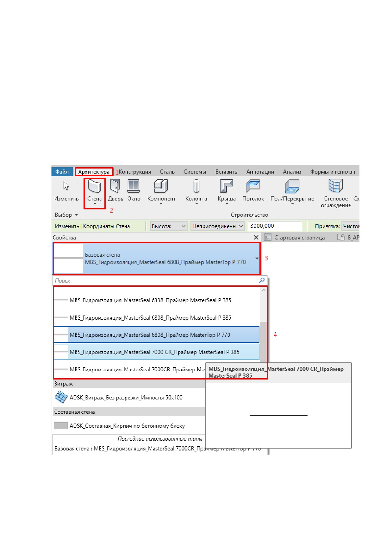Click the ADSK_Составная stacked wall type swatch
The height and width of the screenshot is (555, 392).
pos(61,425)
